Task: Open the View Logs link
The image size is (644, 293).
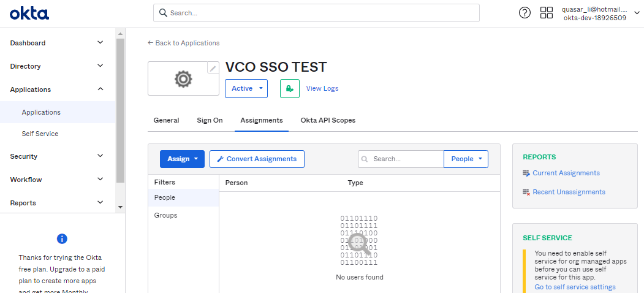Action: coord(322,88)
